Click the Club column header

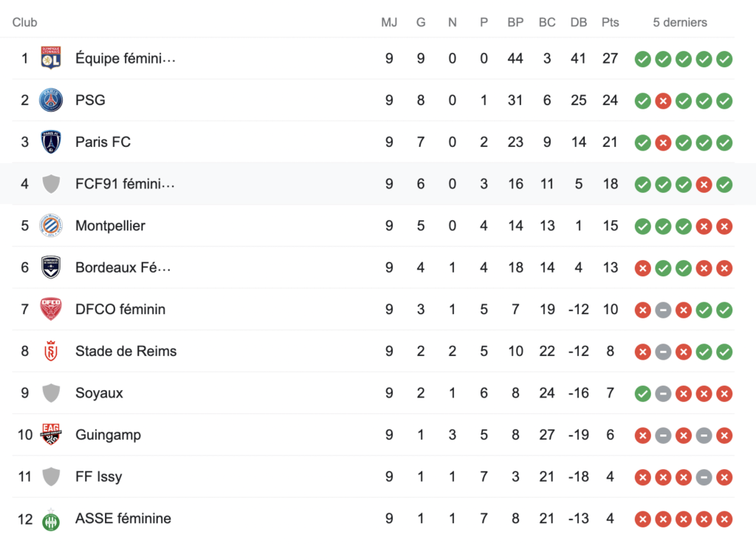24,22
